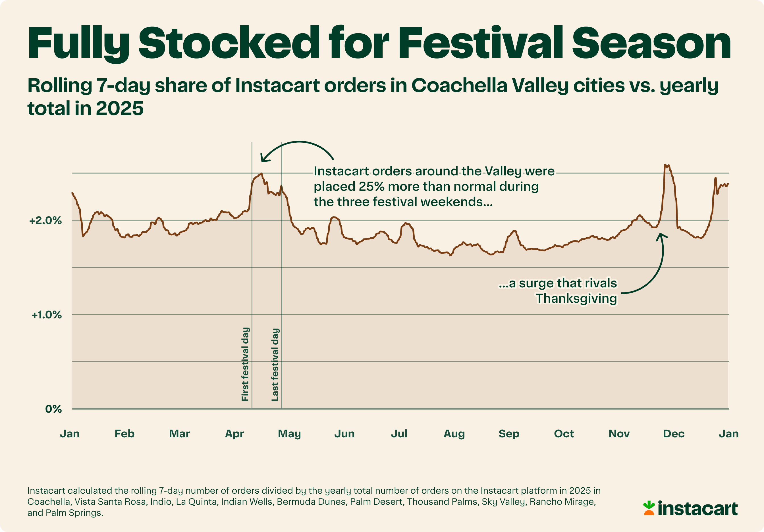Click the '+2.0%' y-axis label
Screen dimensions: 764x532
point(45,221)
